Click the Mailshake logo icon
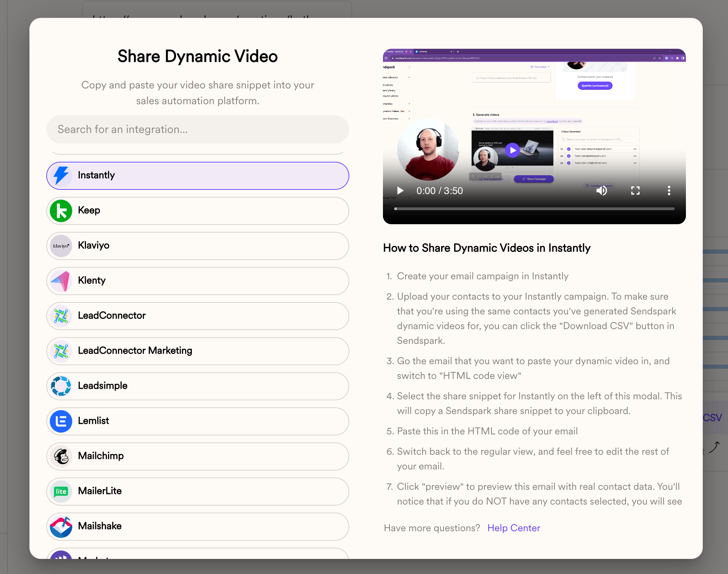Screen dimensions: 728x574 tap(61, 526)
